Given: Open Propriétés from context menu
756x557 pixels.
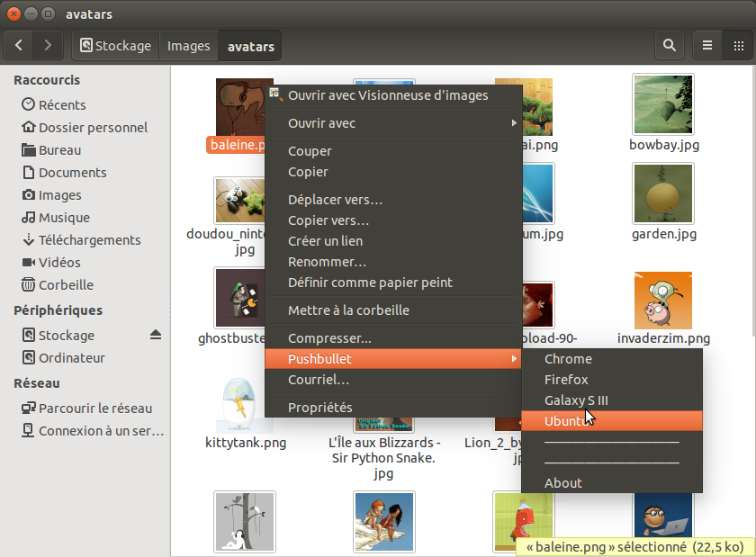Looking at the screenshot, I should pyautogui.click(x=393, y=408).
